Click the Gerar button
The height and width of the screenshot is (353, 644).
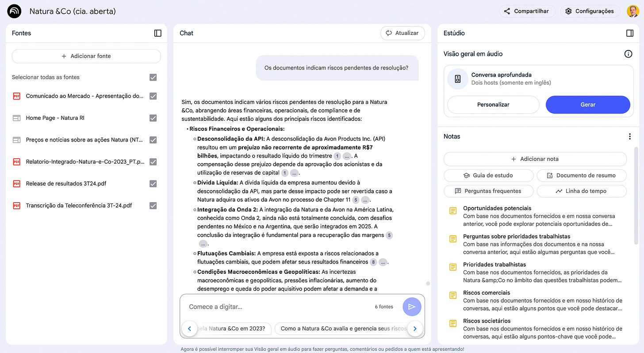click(x=588, y=105)
